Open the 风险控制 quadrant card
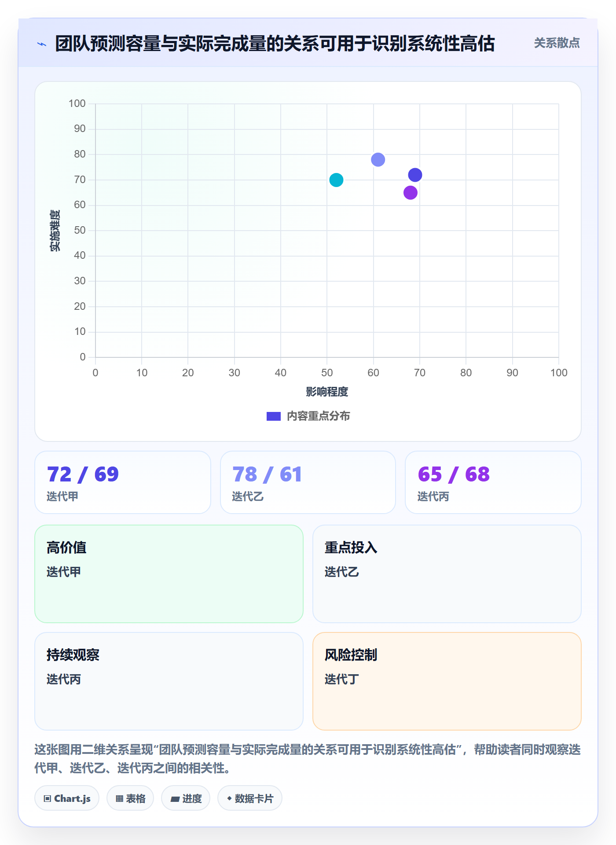The width and height of the screenshot is (616, 845). [447, 681]
